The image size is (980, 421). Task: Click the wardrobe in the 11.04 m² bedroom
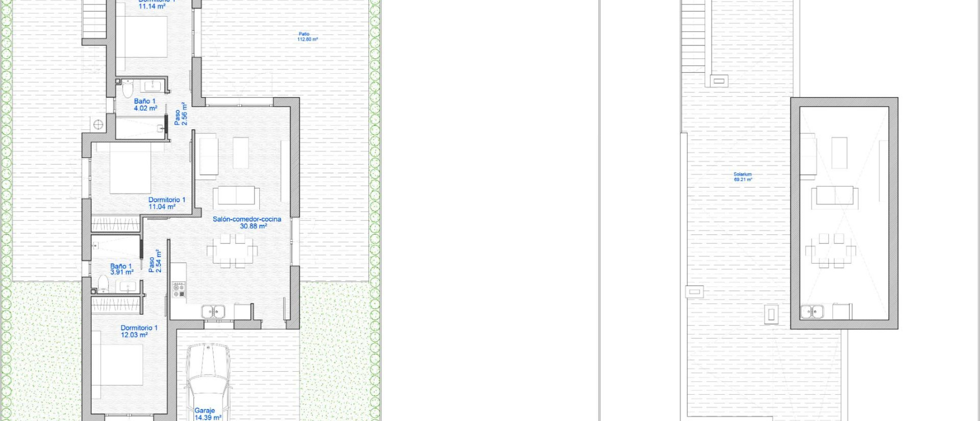[x=115, y=224]
